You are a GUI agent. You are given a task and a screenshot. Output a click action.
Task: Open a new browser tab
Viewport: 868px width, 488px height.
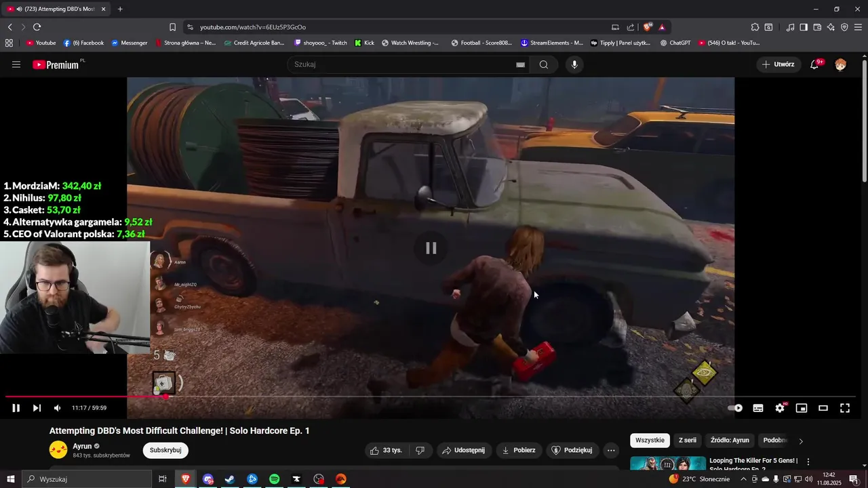pyautogui.click(x=120, y=9)
